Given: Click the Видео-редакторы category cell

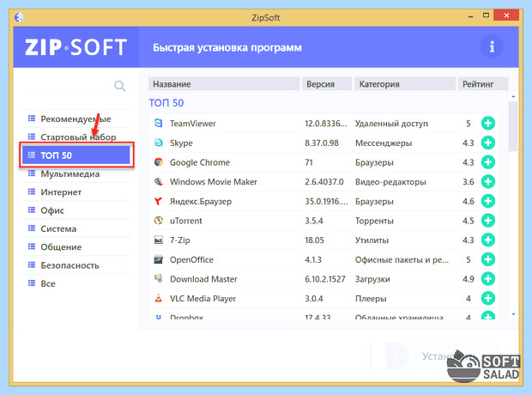Looking at the screenshot, I should (x=390, y=182).
